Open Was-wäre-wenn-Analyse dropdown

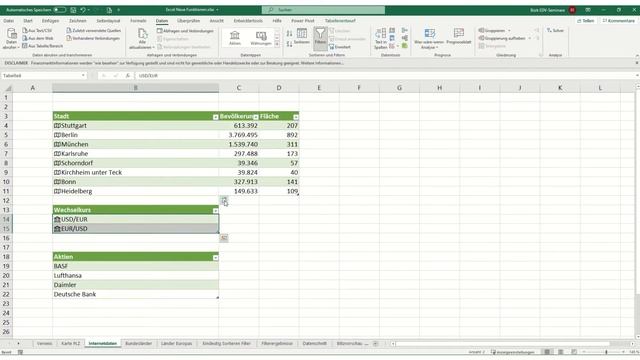(x=429, y=39)
